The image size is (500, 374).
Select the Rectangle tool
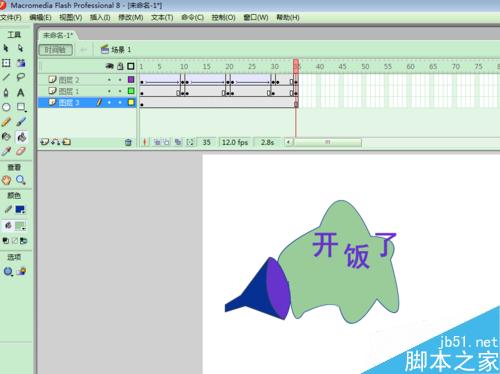tap(21, 107)
